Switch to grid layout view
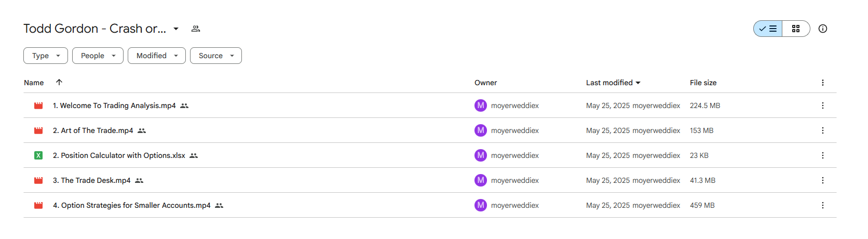Viewport: 868px width, 239px height. pyautogui.click(x=796, y=29)
